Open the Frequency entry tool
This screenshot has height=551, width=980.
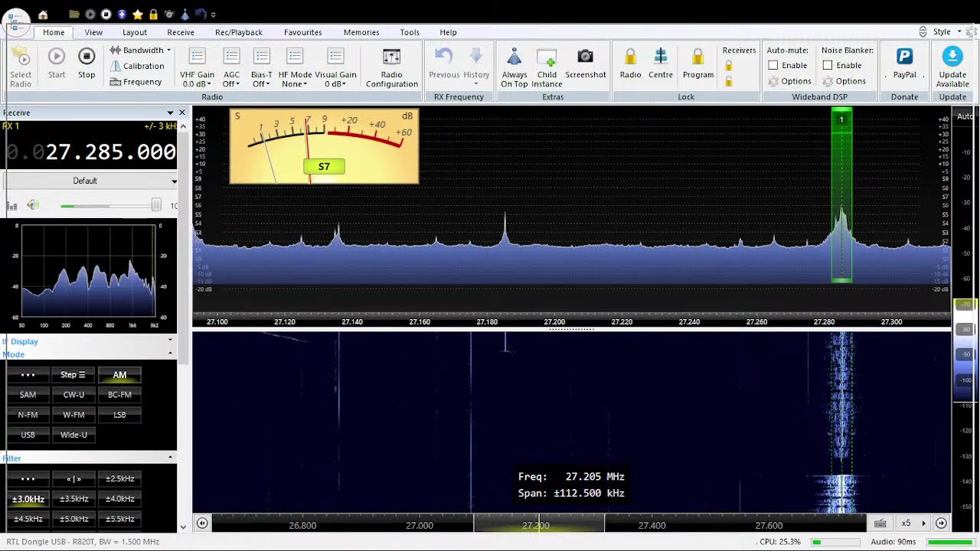point(136,82)
